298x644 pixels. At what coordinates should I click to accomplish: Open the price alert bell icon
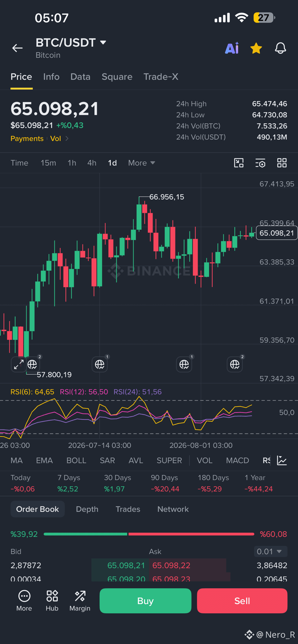(x=280, y=48)
